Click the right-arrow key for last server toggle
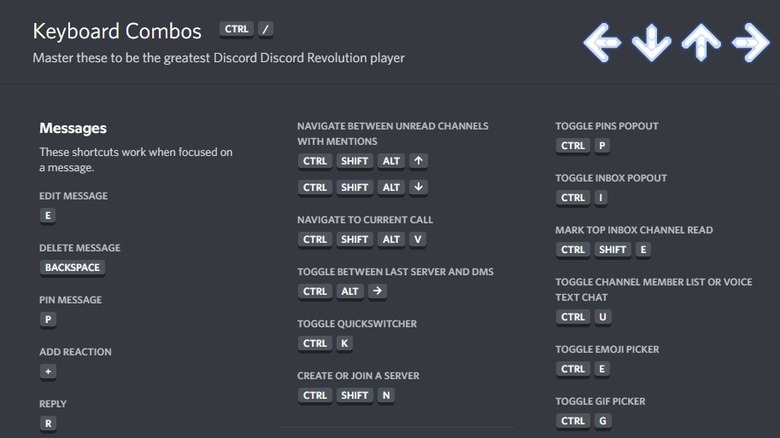The image size is (780, 438). point(377,291)
